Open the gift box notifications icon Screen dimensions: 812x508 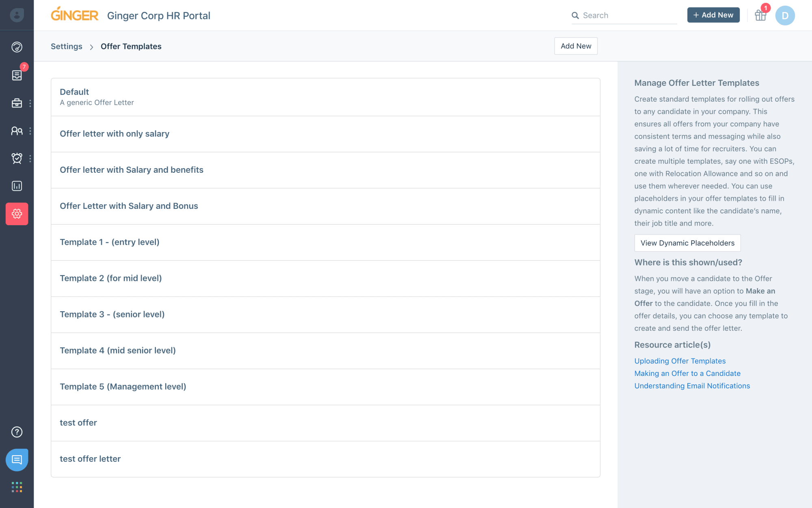(x=760, y=15)
